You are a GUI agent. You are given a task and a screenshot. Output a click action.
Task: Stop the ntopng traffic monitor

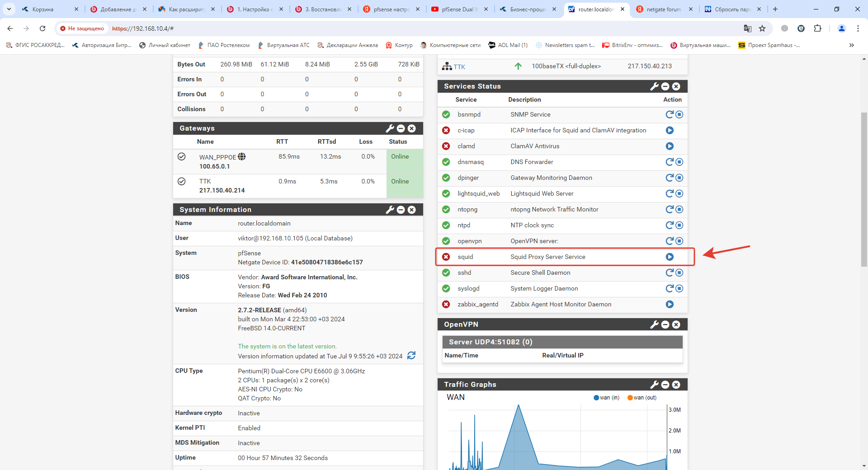coord(679,209)
